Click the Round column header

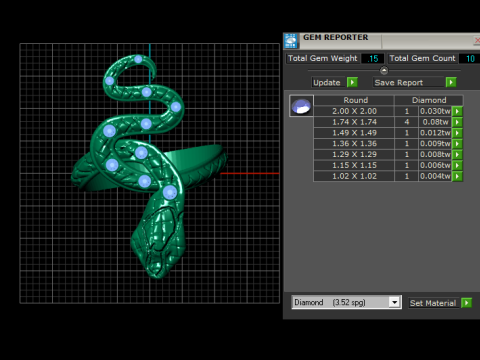[x=354, y=100]
